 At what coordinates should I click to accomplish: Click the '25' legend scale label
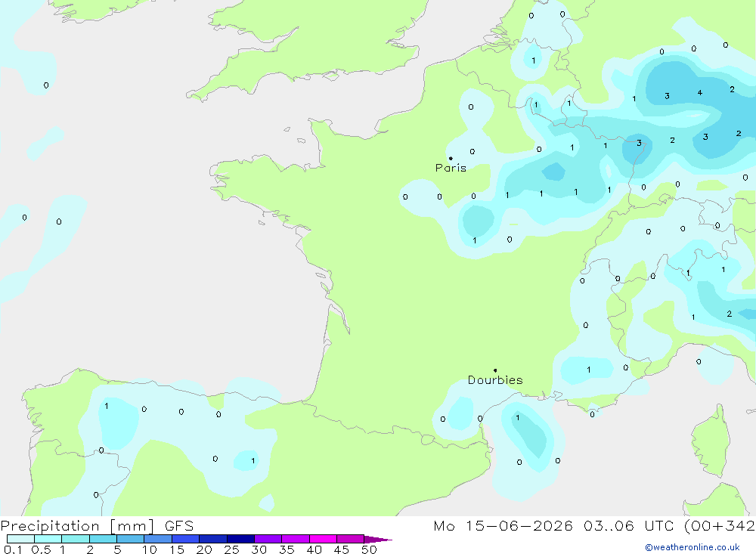click(232, 549)
